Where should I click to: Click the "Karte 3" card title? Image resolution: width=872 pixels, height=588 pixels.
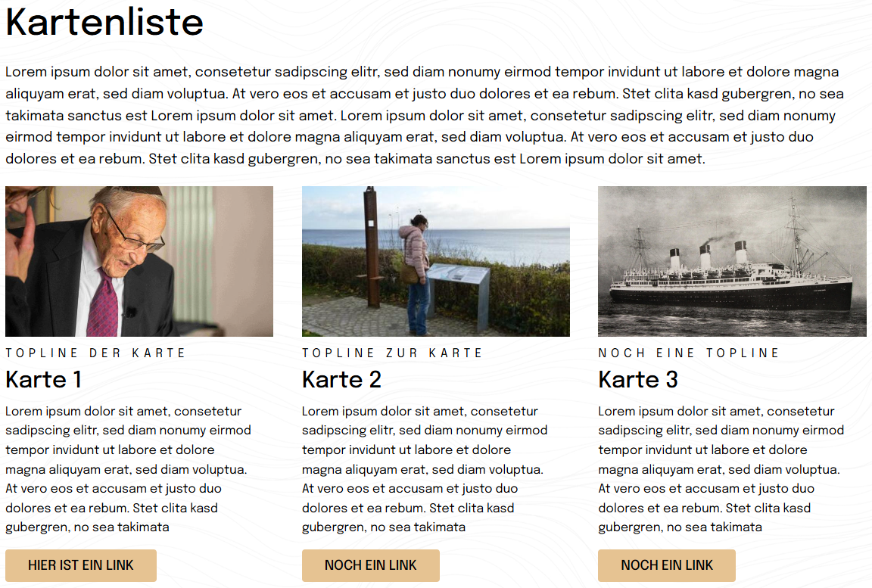coord(638,379)
